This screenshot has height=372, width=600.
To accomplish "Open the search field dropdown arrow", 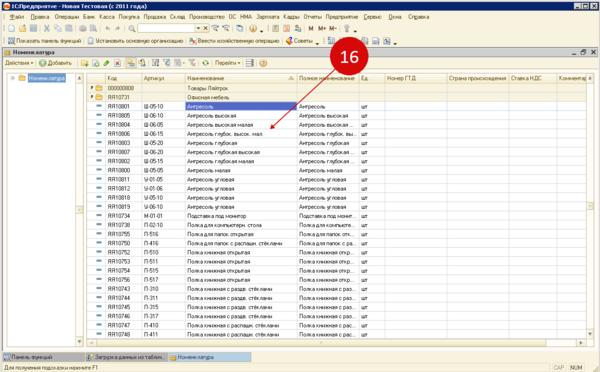I will (198, 28).
